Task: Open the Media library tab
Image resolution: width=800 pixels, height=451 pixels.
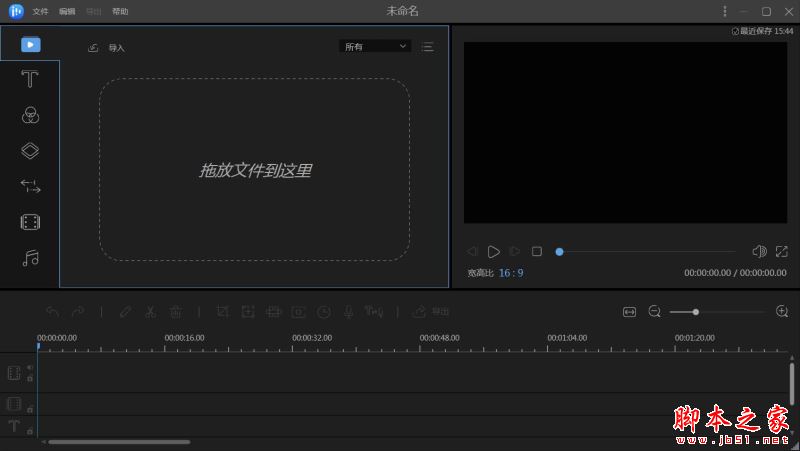Action: pos(31,44)
